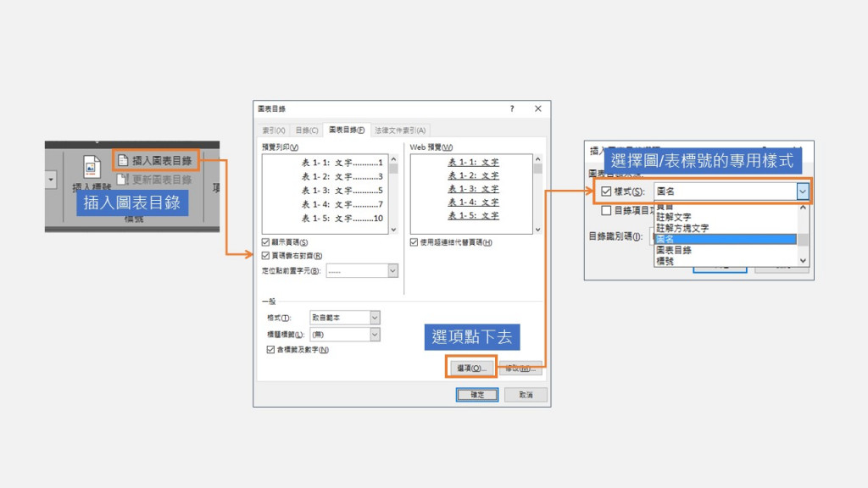
Task: Select the highlighted 圖名 entry in the style list
Action: click(x=726, y=239)
